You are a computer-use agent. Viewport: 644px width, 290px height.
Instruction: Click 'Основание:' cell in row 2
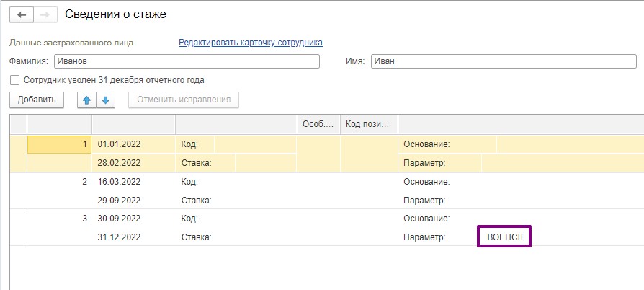[x=427, y=182]
